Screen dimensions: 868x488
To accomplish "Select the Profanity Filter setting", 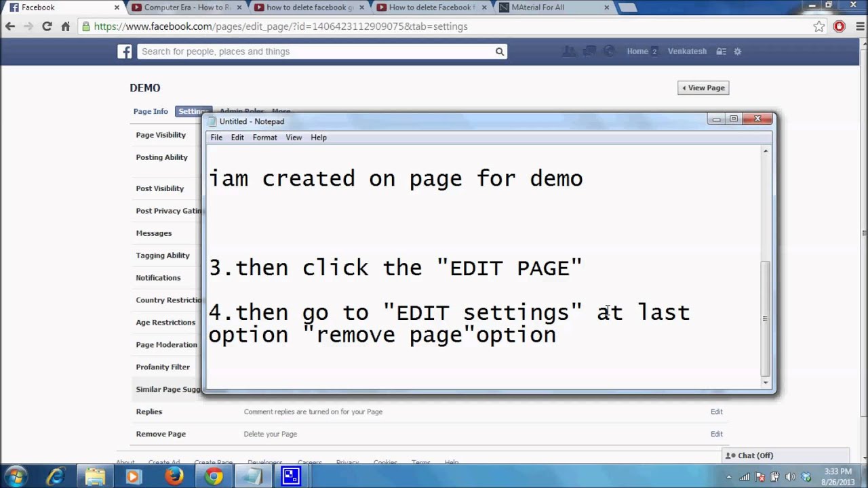I will tap(163, 367).
